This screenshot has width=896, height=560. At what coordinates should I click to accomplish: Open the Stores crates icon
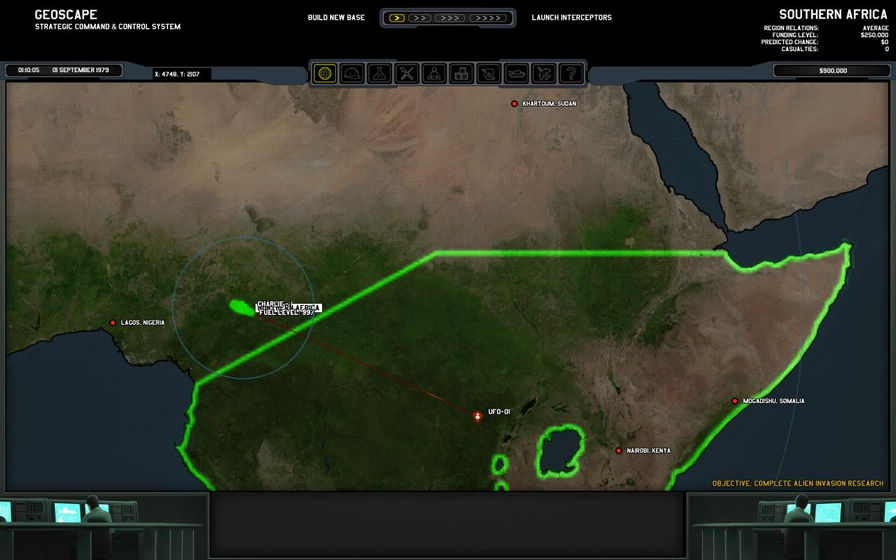462,74
